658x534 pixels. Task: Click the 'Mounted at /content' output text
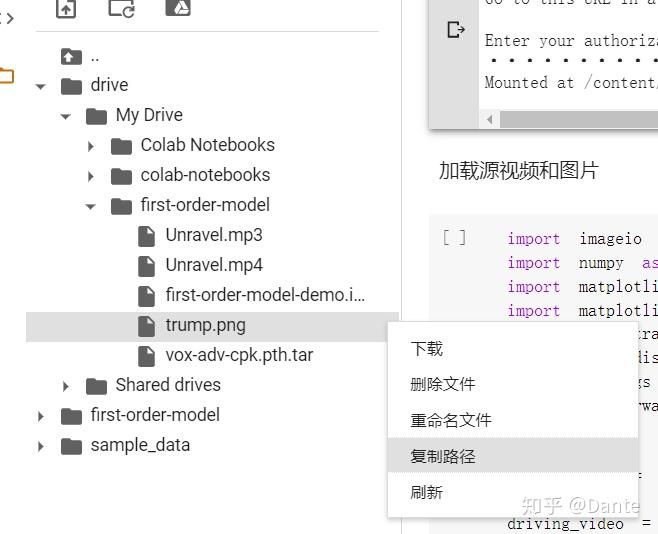[571, 82]
